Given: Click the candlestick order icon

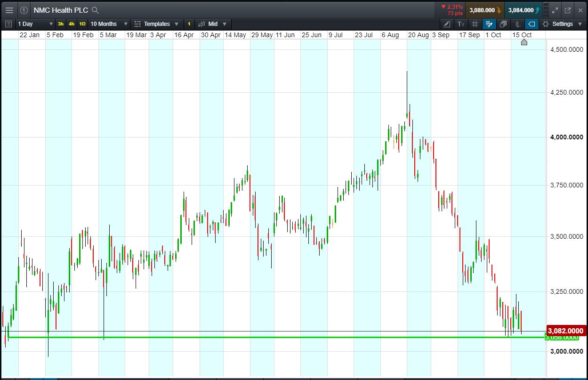Looking at the screenshot, I should click(517, 24).
